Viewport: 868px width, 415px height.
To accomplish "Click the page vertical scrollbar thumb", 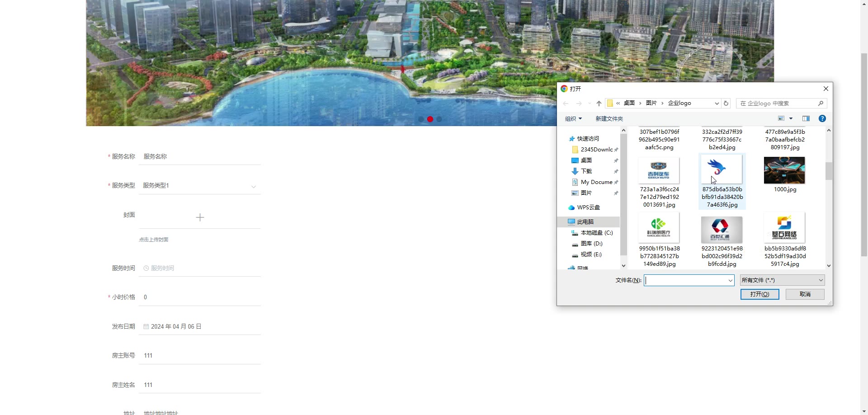I will click(864, 155).
